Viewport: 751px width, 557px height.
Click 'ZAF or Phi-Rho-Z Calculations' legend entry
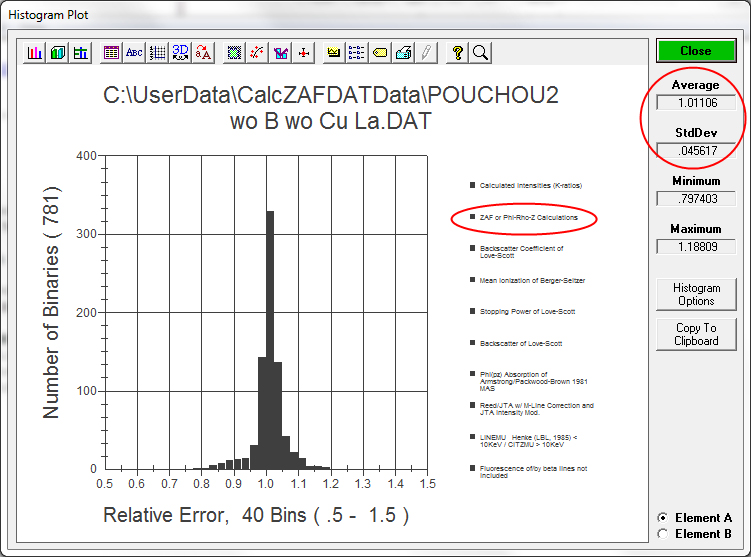tap(528, 217)
